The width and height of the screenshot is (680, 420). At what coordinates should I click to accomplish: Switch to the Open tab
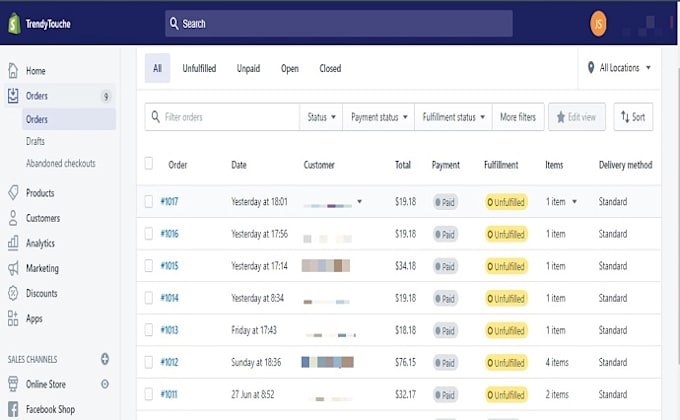pyautogui.click(x=290, y=68)
